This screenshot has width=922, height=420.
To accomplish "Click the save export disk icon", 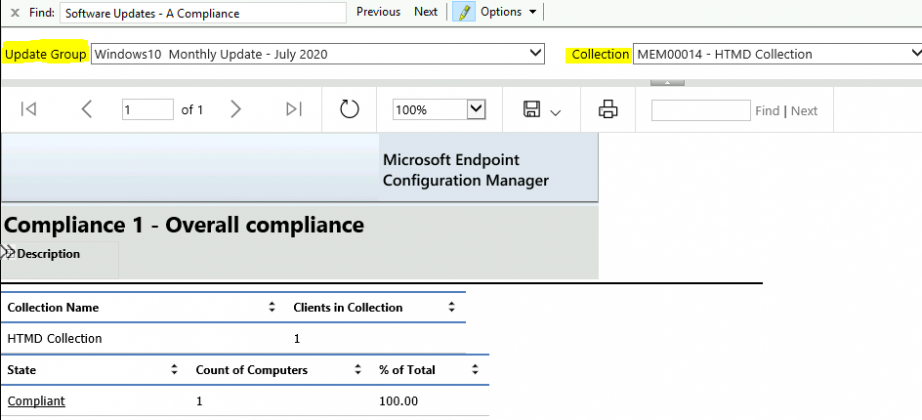I will coord(532,109).
